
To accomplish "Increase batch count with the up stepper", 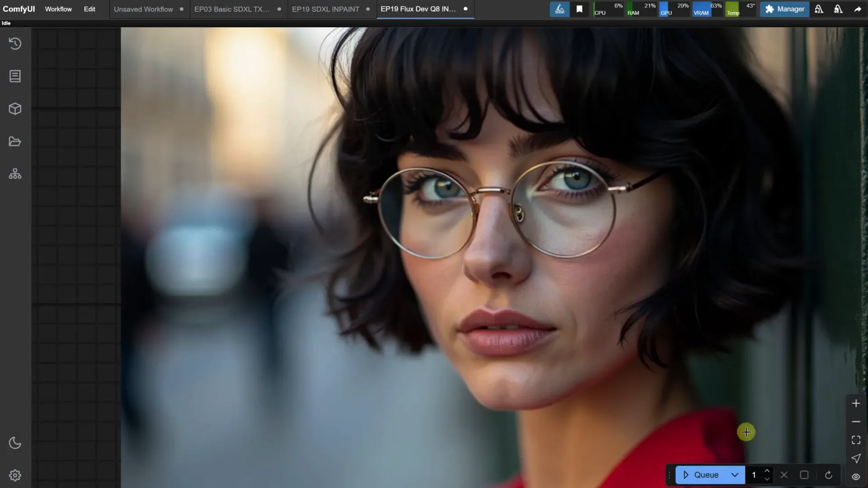I will pos(767,471).
